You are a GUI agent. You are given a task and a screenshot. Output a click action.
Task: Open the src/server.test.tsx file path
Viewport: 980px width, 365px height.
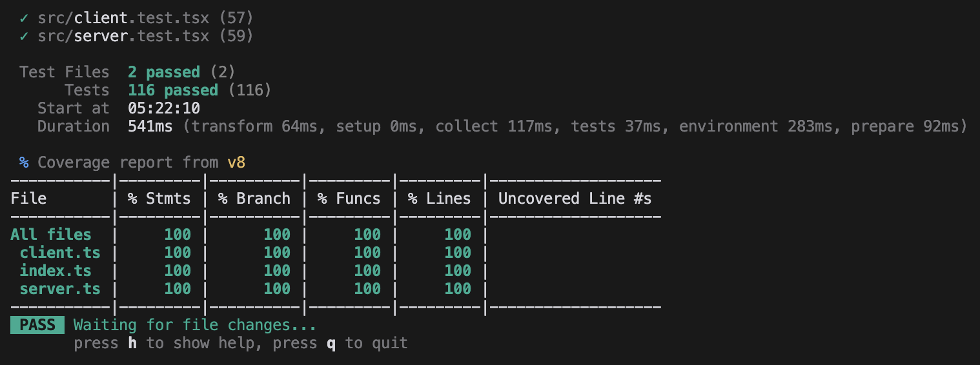123,36
